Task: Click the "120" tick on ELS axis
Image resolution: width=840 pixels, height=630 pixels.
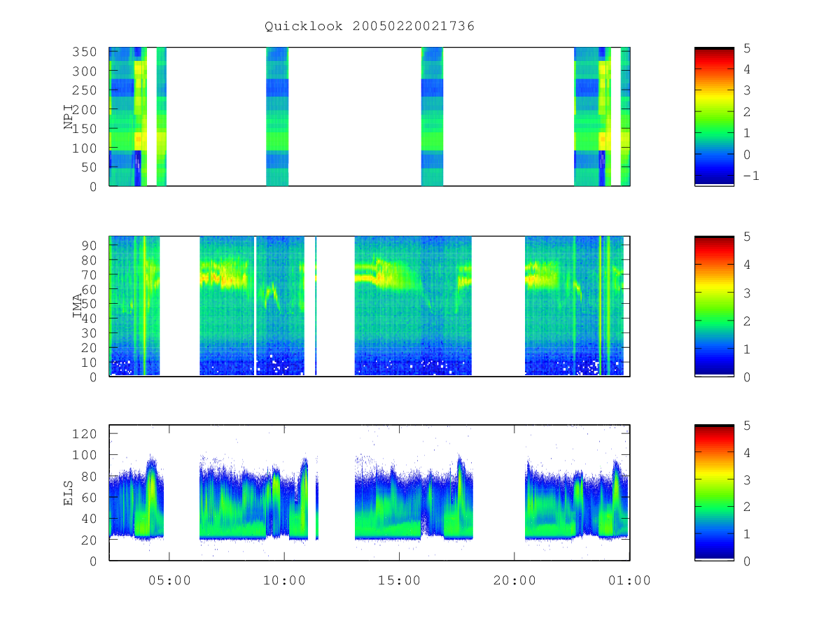Action: pos(85,434)
